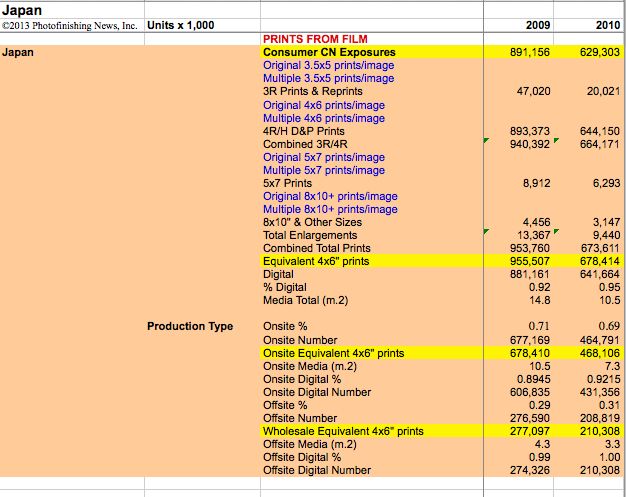Click 'Multiple 4x6 prints/image' label
This screenshot has height=497, width=626.
324,118
